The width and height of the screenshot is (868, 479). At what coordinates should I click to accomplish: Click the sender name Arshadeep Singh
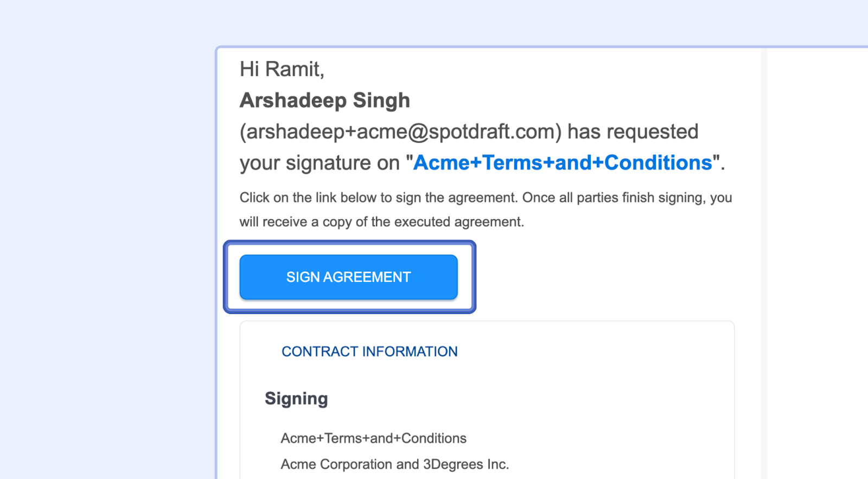[324, 100]
